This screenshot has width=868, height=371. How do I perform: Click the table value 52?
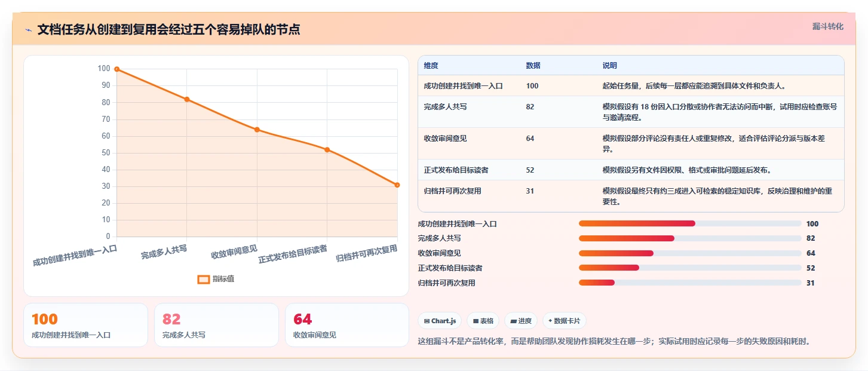(530, 170)
